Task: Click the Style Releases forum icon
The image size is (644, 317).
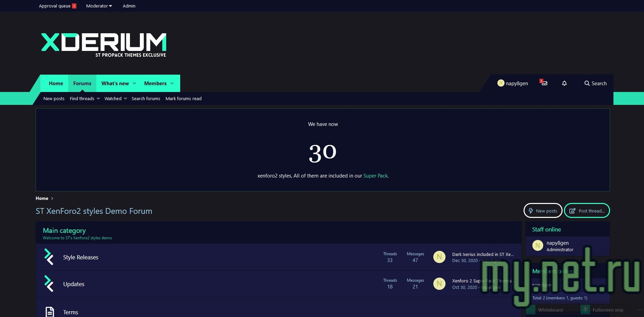Action: click(49, 257)
